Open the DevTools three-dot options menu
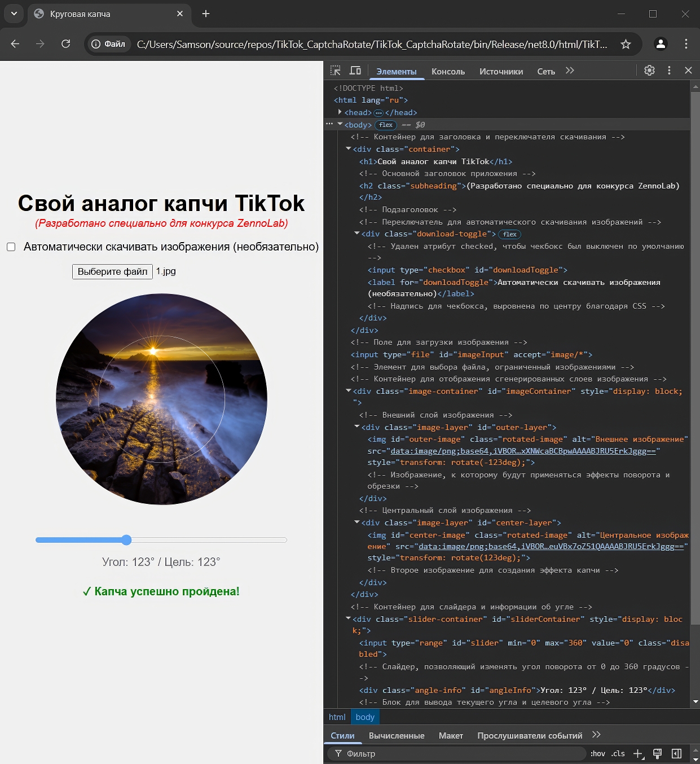This screenshot has width=700, height=764. pyautogui.click(x=669, y=71)
